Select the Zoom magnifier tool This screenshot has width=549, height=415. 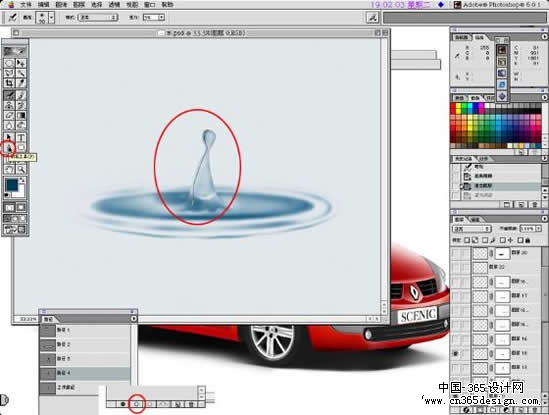pyautogui.click(x=21, y=170)
